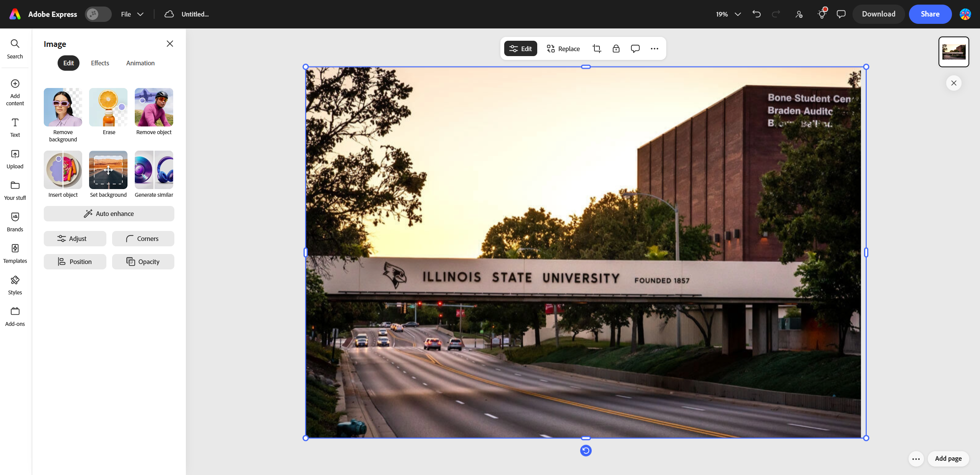Viewport: 980px width, 475px height.
Task: Choose the Erase tool
Action: (109, 111)
